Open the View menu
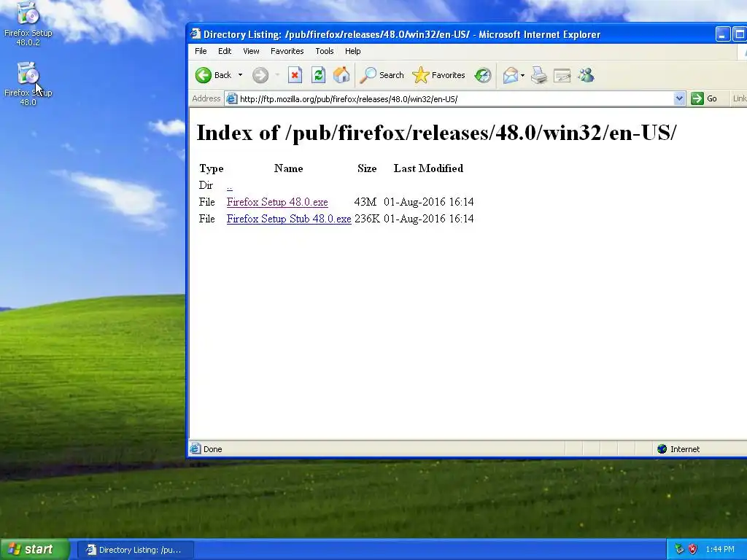 (x=251, y=51)
